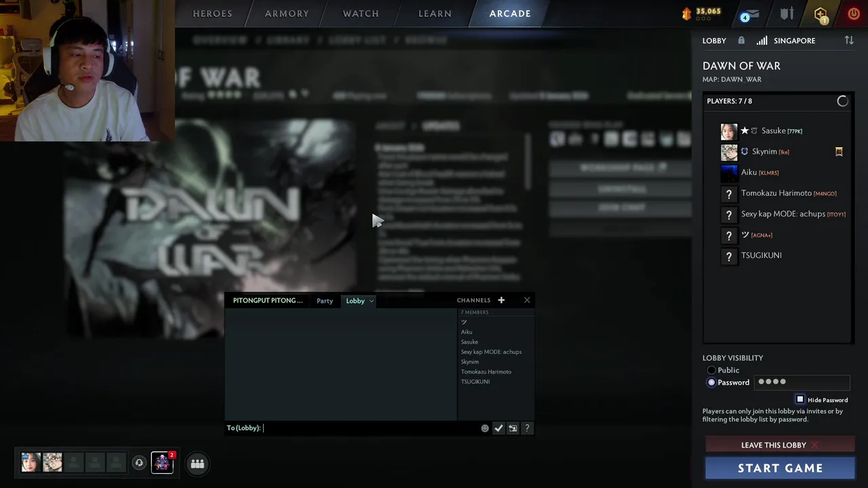The image size is (868, 488).
Task: Click the swap teams arrows icon
Action: (849, 41)
